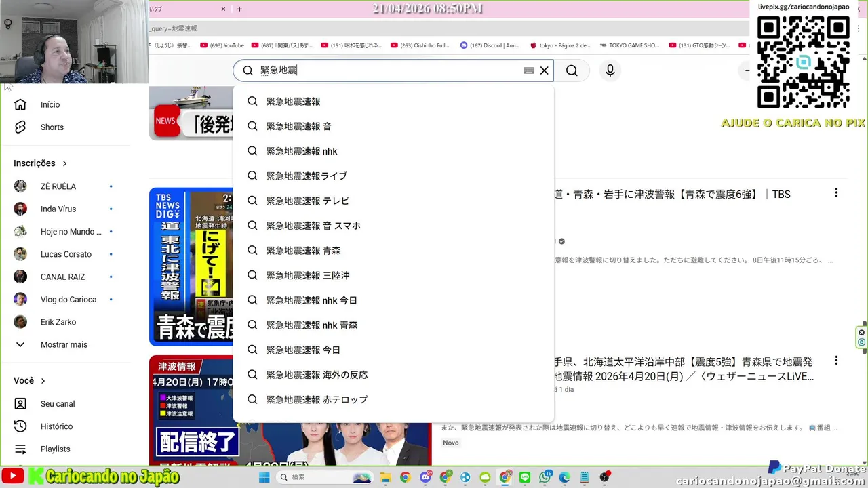
Task: Open TBS NEWS DIG tsunami video thumbnail
Action: [x=191, y=266]
